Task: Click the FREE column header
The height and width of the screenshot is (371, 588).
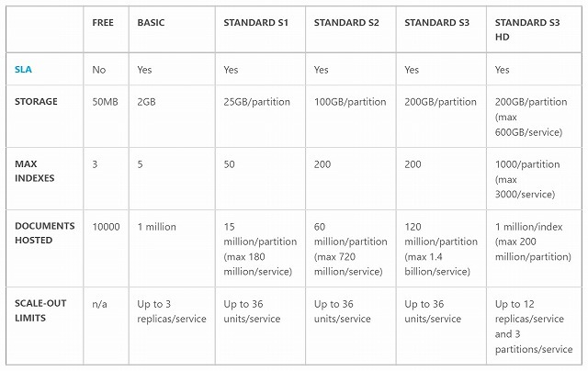Action: coord(103,22)
